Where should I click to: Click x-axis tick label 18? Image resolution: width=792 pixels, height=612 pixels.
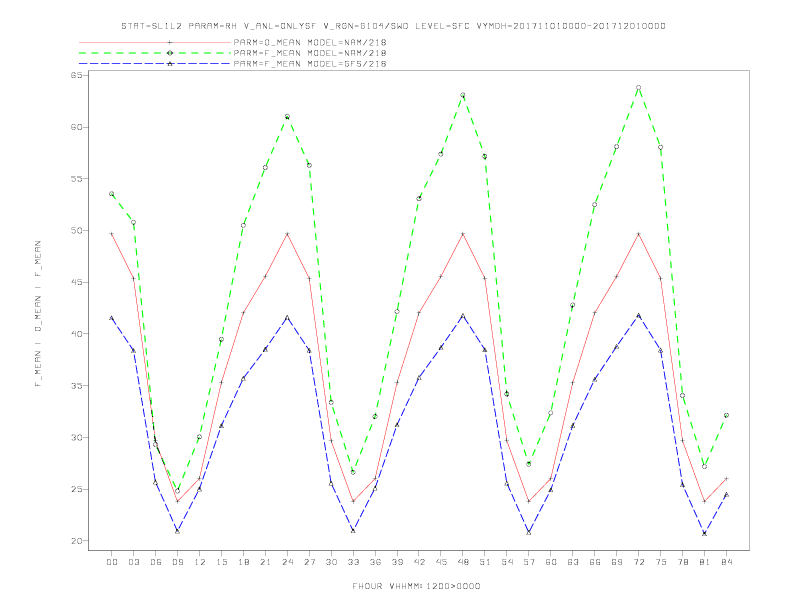[x=243, y=562]
